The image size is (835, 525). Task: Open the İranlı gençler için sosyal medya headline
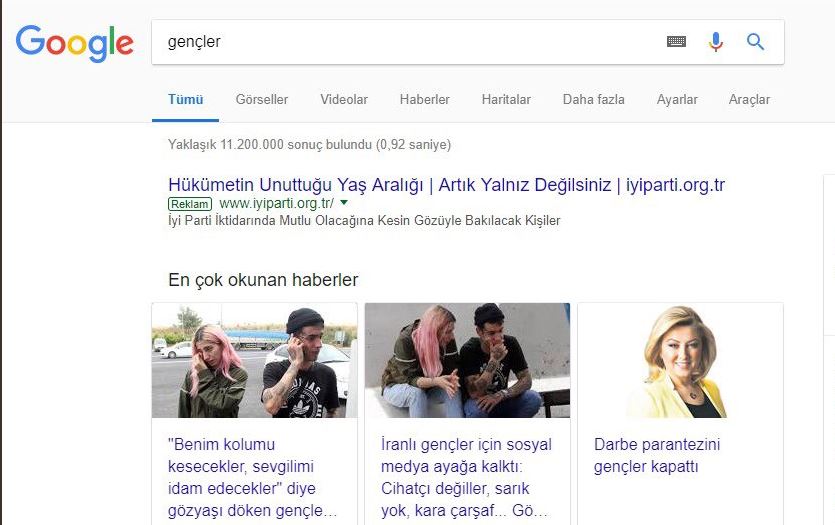click(466, 478)
